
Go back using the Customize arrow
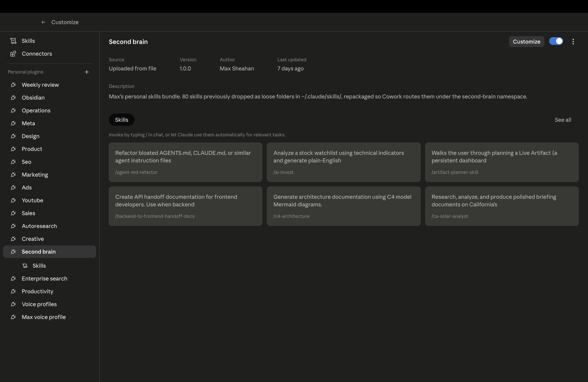[x=44, y=22]
